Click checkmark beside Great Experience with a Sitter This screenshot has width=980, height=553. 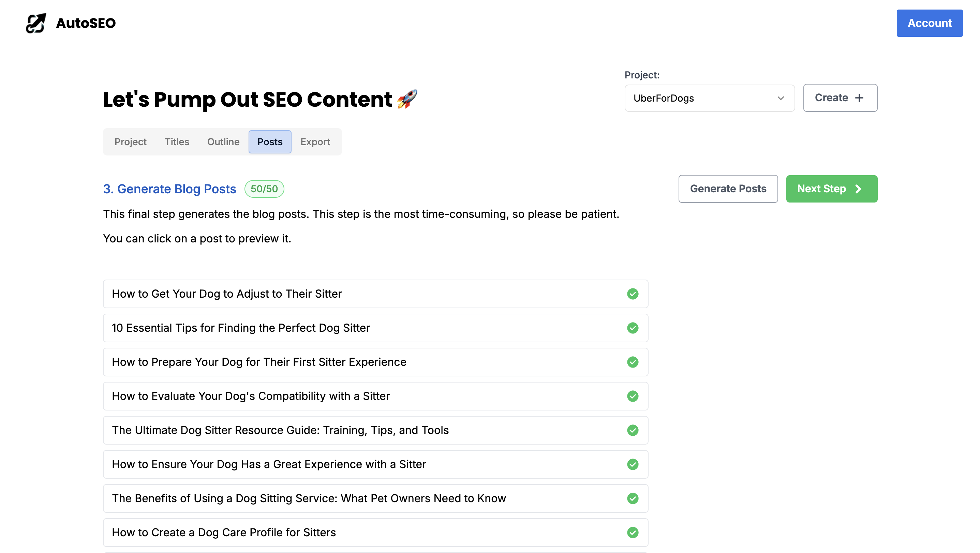click(x=633, y=464)
